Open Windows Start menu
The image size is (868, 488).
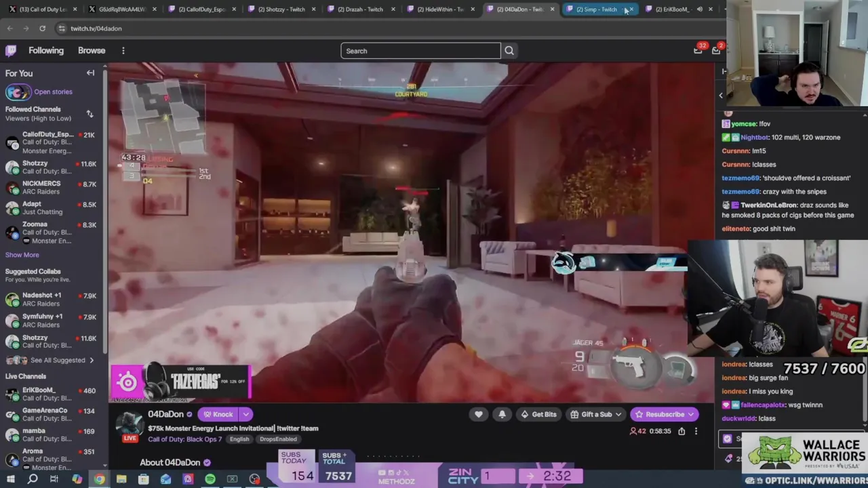tap(10, 480)
